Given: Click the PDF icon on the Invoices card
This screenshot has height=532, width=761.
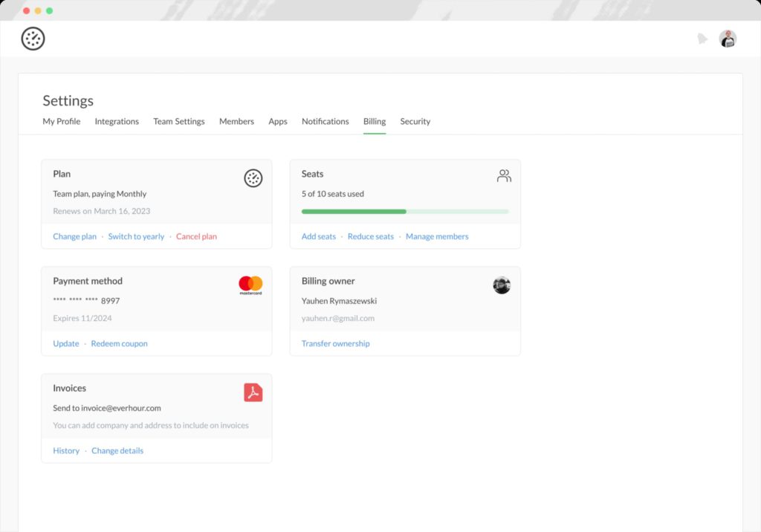Looking at the screenshot, I should (x=253, y=392).
